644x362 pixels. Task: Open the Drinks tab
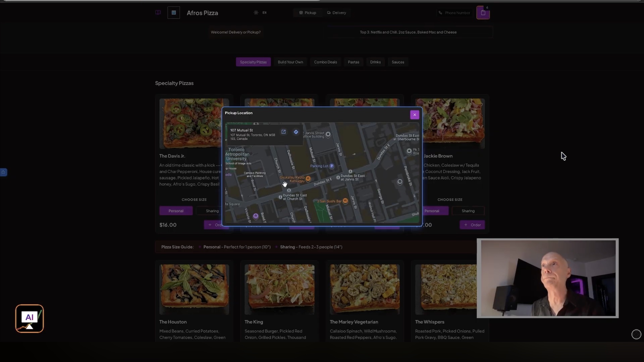click(375, 62)
